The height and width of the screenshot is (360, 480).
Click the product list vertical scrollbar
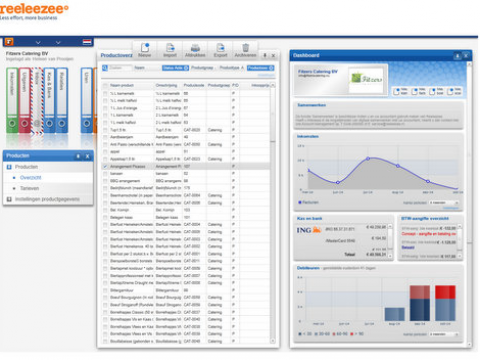click(273, 213)
